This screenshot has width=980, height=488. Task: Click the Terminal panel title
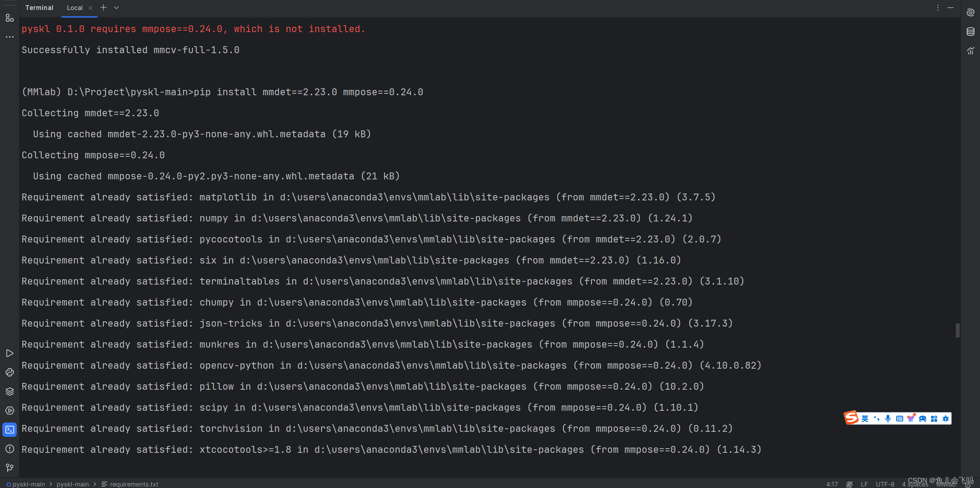[39, 8]
